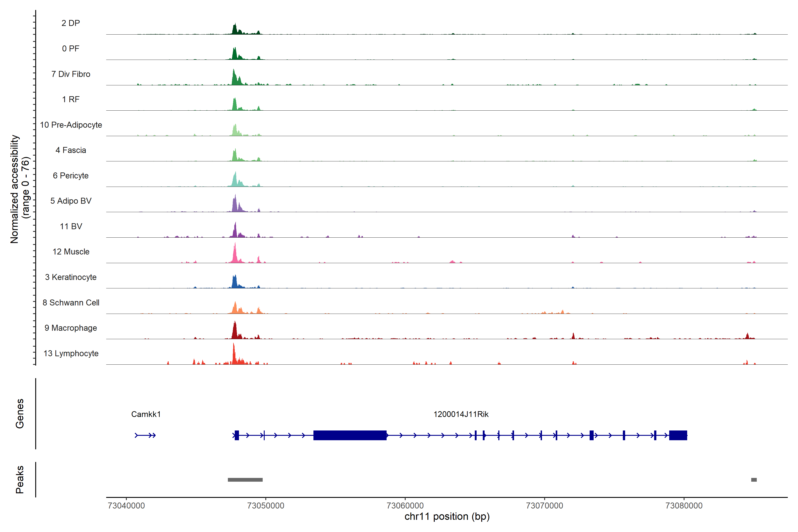This screenshot has height=532, width=798.
Task: Select the 3 Keratinocyte label
Action: (70, 277)
